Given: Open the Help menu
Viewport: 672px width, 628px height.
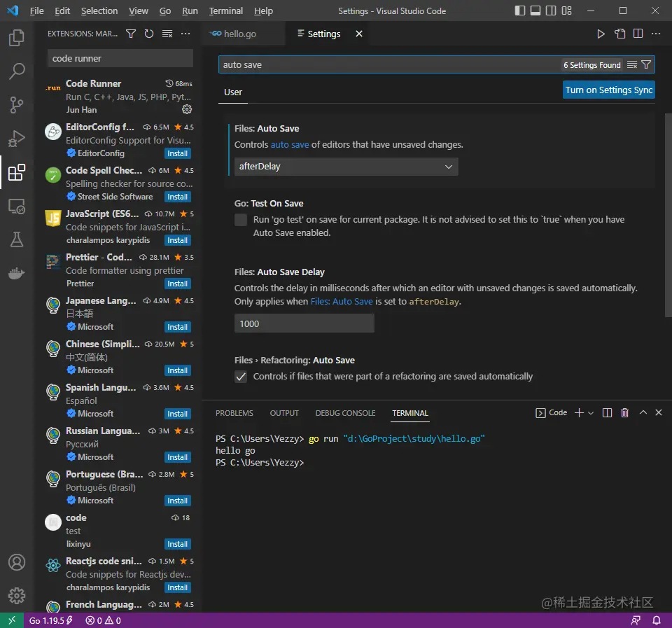Looking at the screenshot, I should tap(263, 11).
